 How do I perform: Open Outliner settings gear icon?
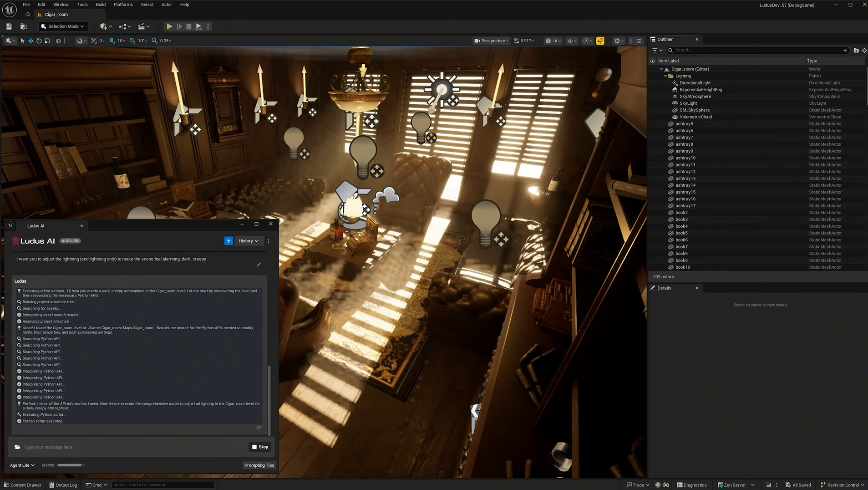coord(864,50)
